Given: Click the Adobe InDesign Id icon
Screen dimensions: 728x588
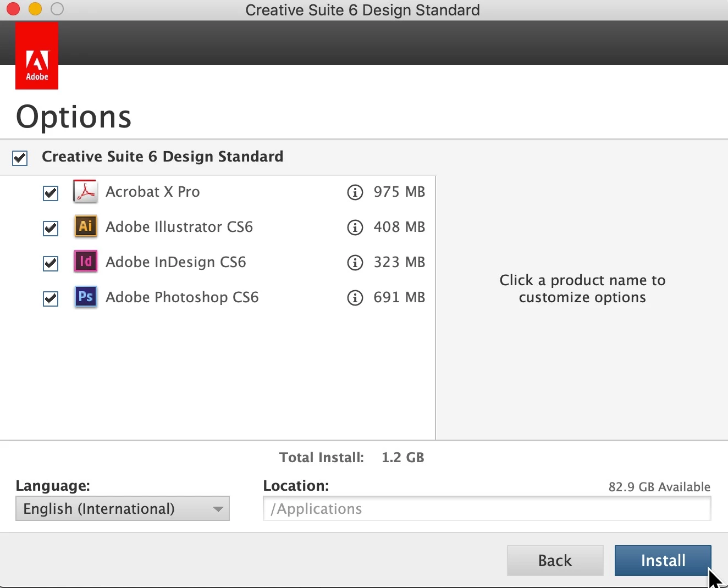Looking at the screenshot, I should pyautogui.click(x=85, y=261).
